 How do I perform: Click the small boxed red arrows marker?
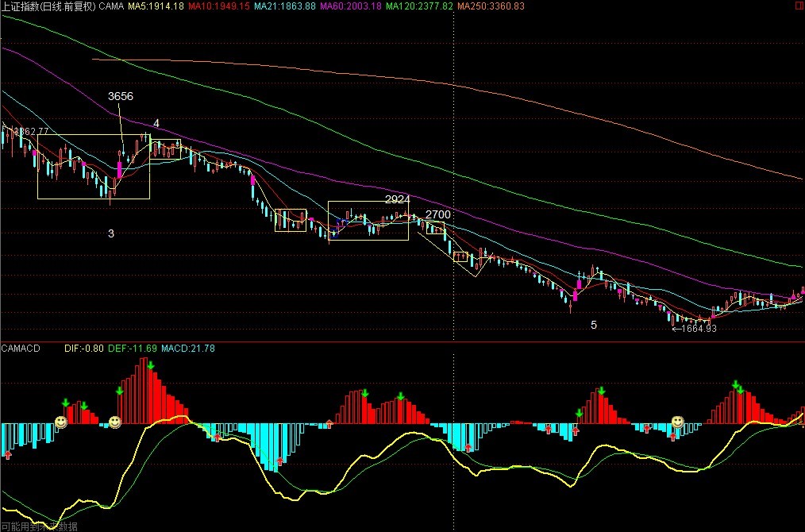(x=460, y=256)
